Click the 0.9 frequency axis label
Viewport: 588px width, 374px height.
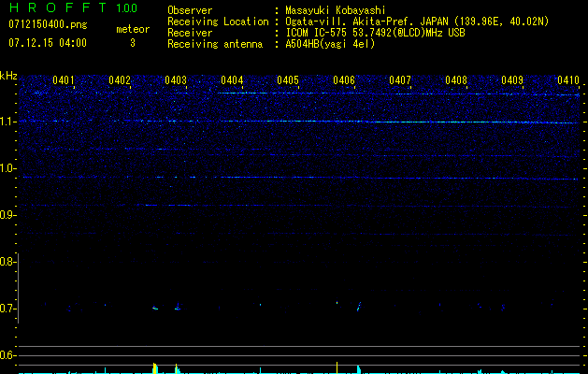(x=8, y=215)
